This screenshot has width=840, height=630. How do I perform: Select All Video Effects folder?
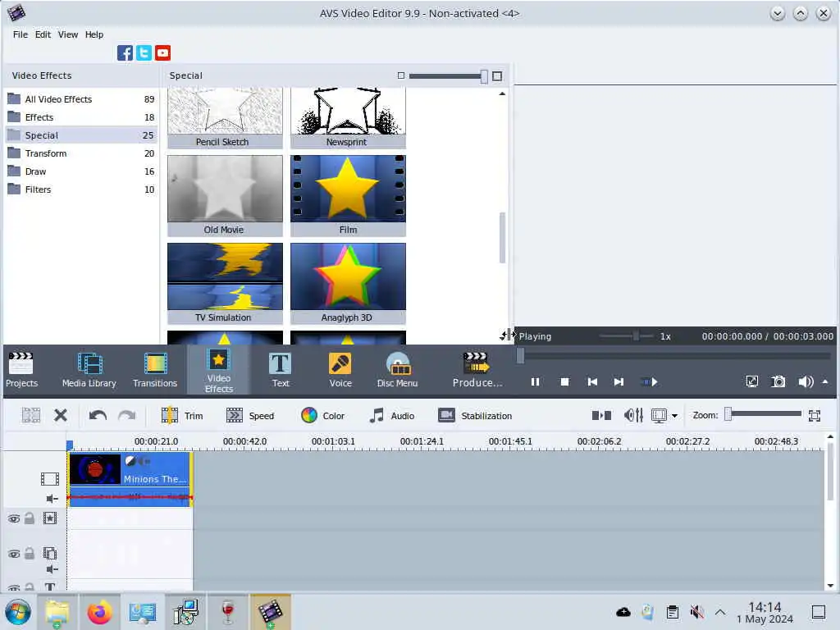[x=81, y=99]
